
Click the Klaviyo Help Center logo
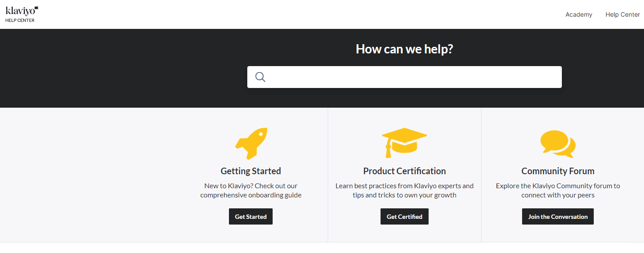(x=22, y=14)
